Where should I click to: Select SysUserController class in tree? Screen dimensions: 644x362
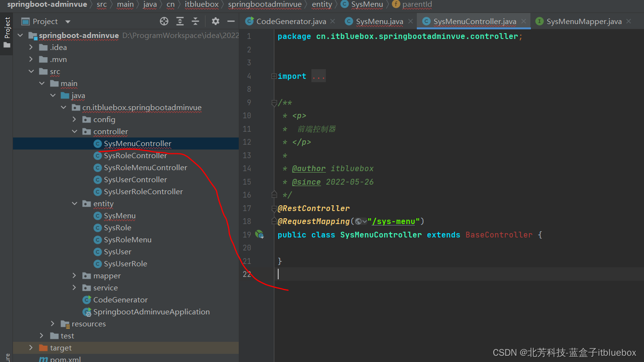click(135, 179)
